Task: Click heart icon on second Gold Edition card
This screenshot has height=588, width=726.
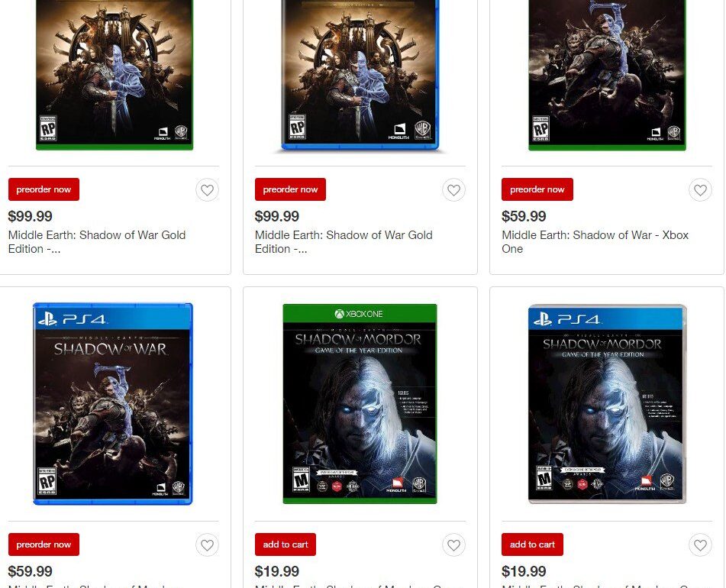Action: pyautogui.click(x=453, y=190)
